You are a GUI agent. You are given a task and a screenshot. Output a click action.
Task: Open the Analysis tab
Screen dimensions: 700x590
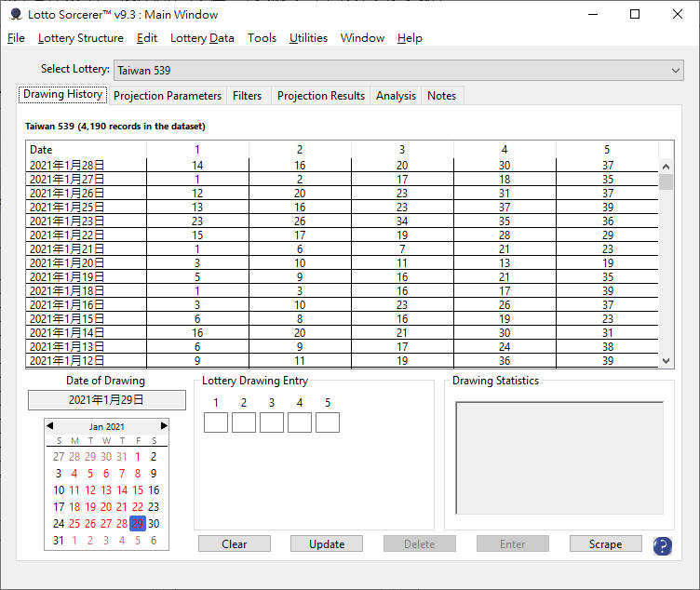click(396, 96)
